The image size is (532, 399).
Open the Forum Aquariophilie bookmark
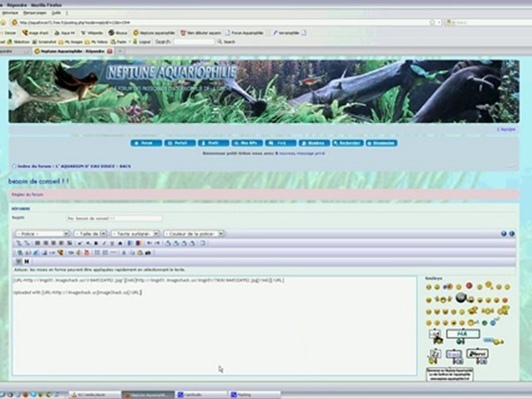pyautogui.click(x=244, y=33)
